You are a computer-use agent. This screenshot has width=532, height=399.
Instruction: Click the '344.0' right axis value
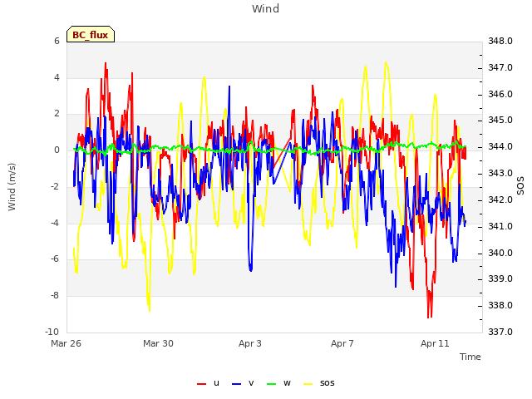500,147
